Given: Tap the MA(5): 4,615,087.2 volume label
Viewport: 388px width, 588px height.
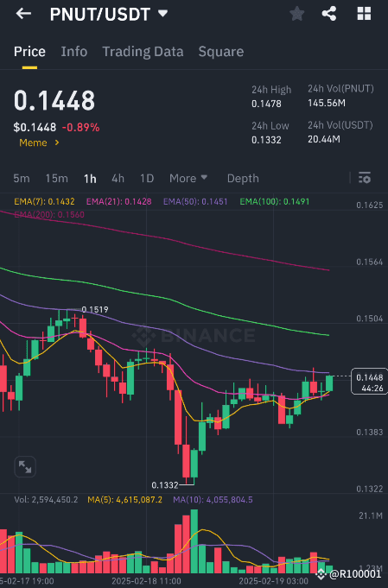Looking at the screenshot, I should 125,500.
